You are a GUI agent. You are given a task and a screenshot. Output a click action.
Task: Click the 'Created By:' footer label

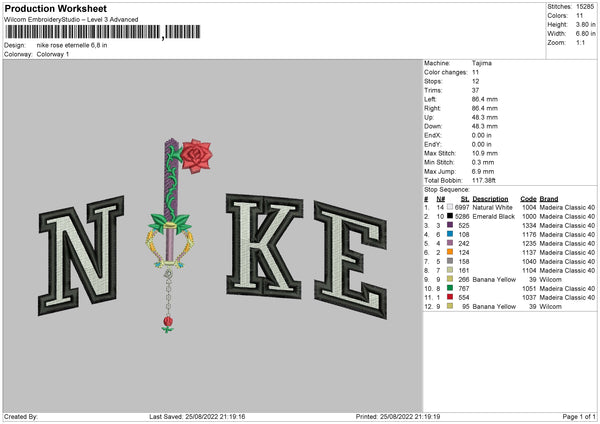click(21, 416)
